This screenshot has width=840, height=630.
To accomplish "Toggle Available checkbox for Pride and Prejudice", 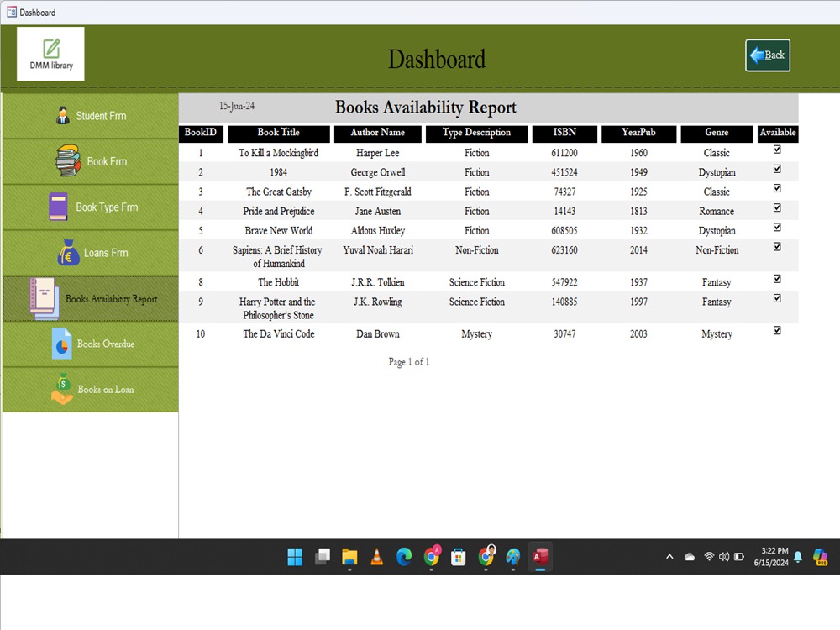I will click(x=777, y=207).
